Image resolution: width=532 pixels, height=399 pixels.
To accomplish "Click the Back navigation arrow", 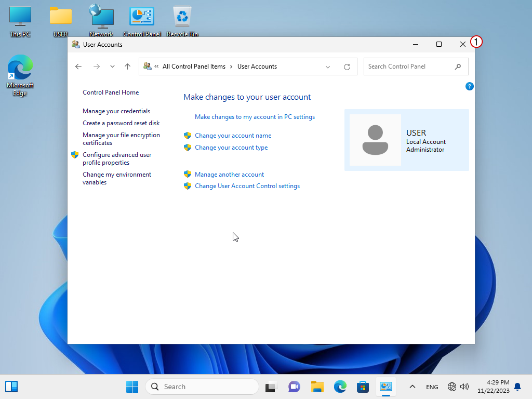I will pyautogui.click(x=78, y=66).
